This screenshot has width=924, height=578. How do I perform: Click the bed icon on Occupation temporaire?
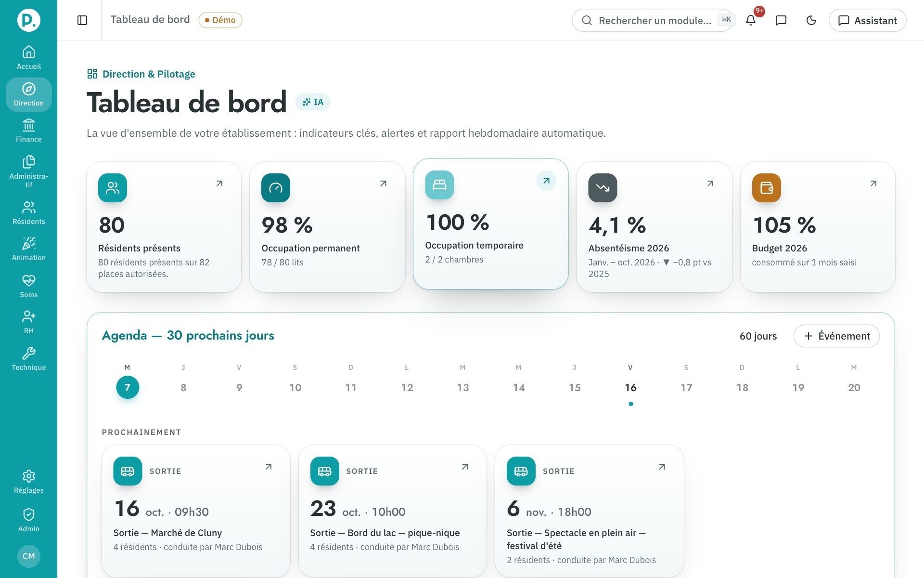pos(439,185)
